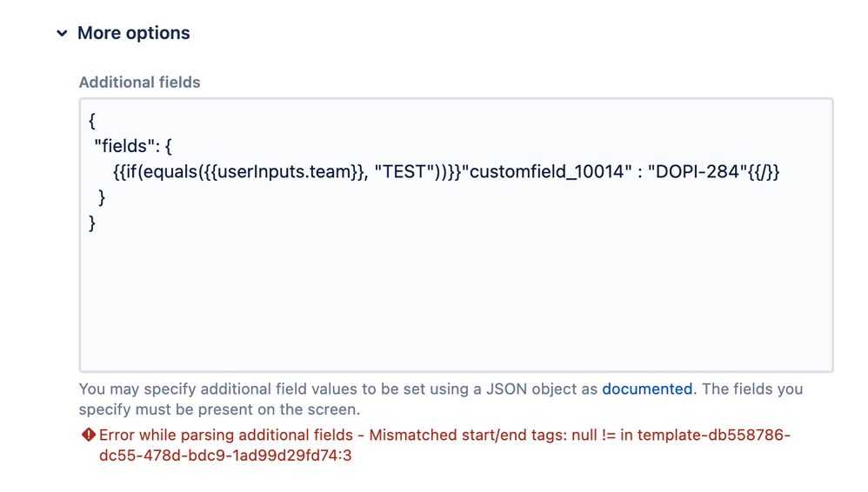Place cursor at the "fields": { line
The height and width of the screenshot is (492, 868).
133,146
